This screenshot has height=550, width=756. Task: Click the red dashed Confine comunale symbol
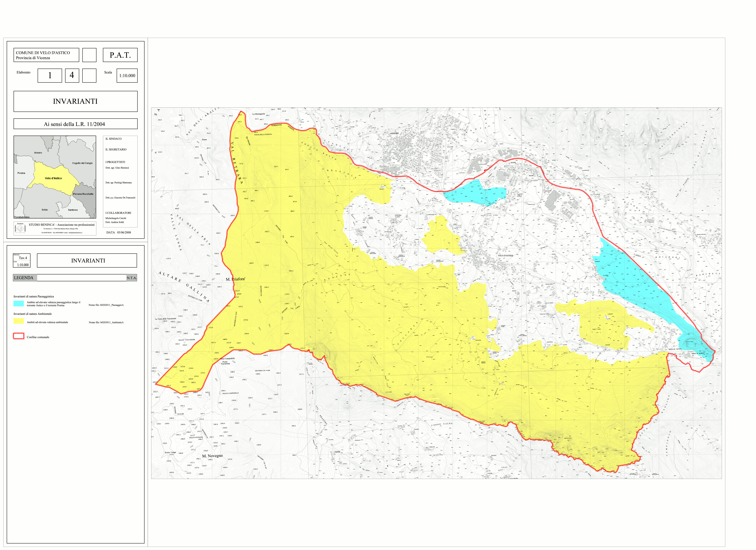pyautogui.click(x=19, y=336)
